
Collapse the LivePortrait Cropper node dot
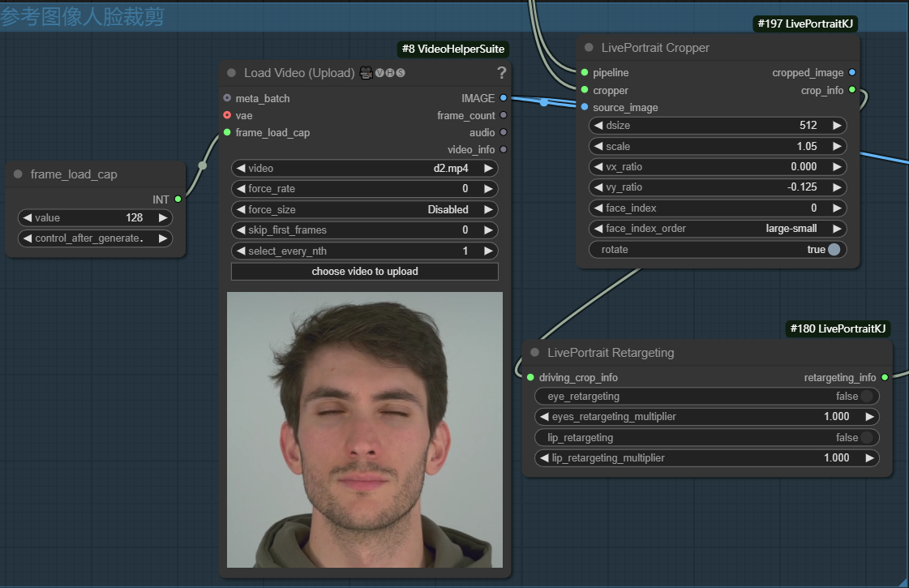(x=589, y=48)
